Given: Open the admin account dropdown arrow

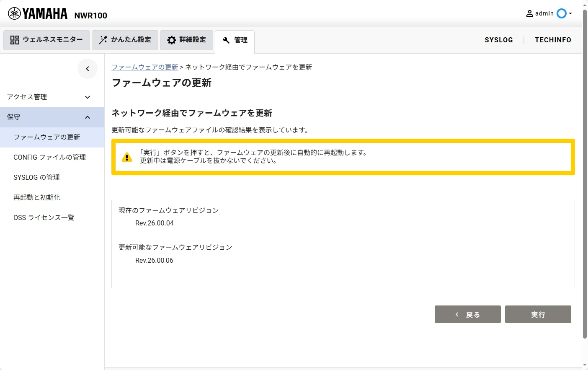Looking at the screenshot, I should click(x=570, y=14).
